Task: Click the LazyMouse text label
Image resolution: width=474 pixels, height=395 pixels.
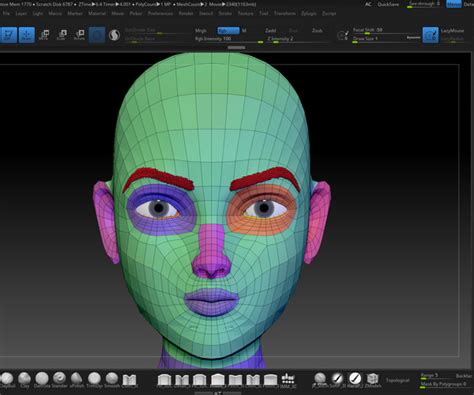Action: [452, 31]
